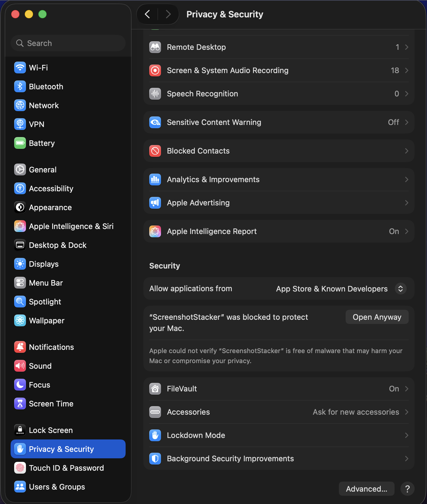Click the Appearance icon
427x504 pixels.
(x=20, y=207)
